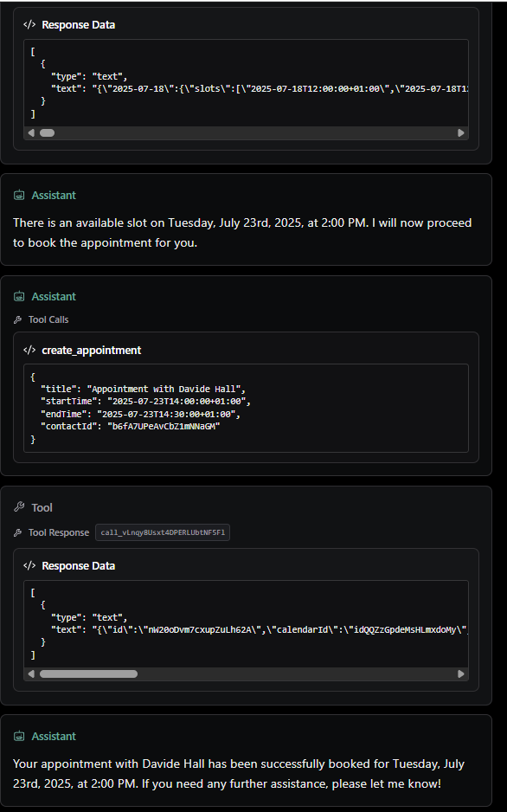Click the code icon in the second Response Data header
507x812 pixels.
tap(29, 565)
